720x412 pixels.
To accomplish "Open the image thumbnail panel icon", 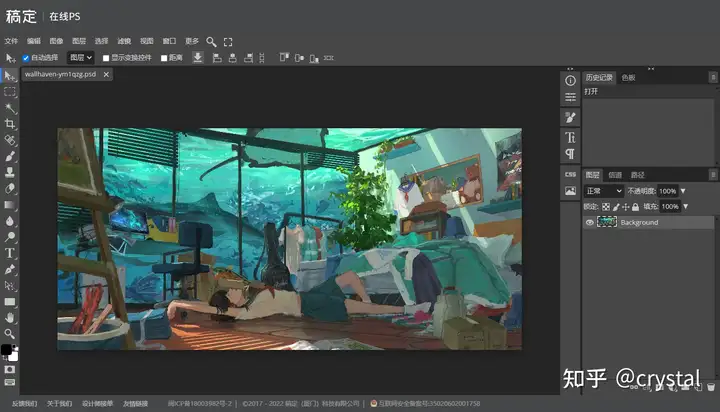I will [x=570, y=191].
